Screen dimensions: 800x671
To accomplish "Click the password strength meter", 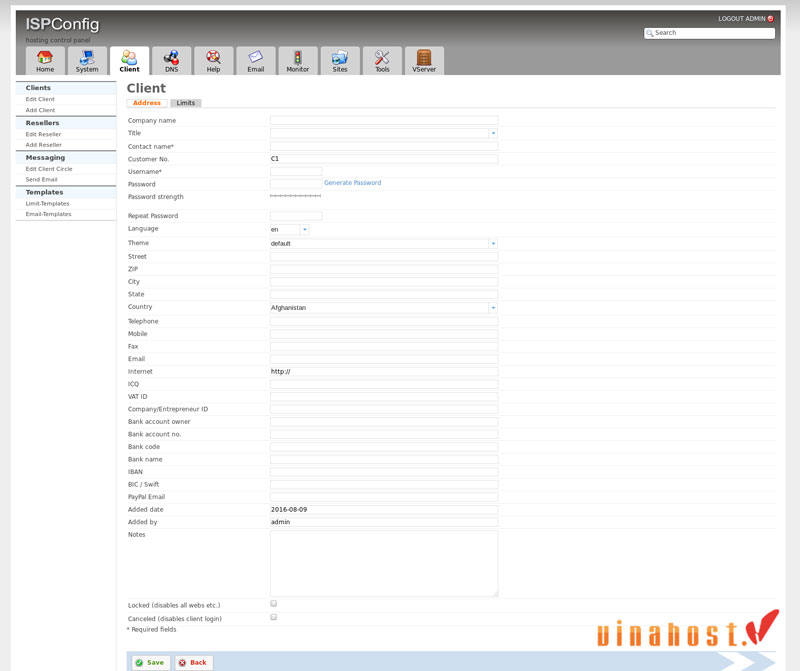I will point(295,196).
